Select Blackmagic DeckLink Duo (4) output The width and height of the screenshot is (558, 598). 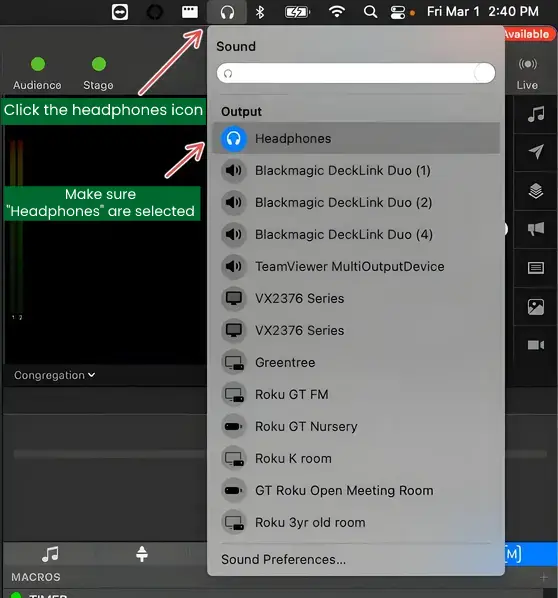[356, 235]
